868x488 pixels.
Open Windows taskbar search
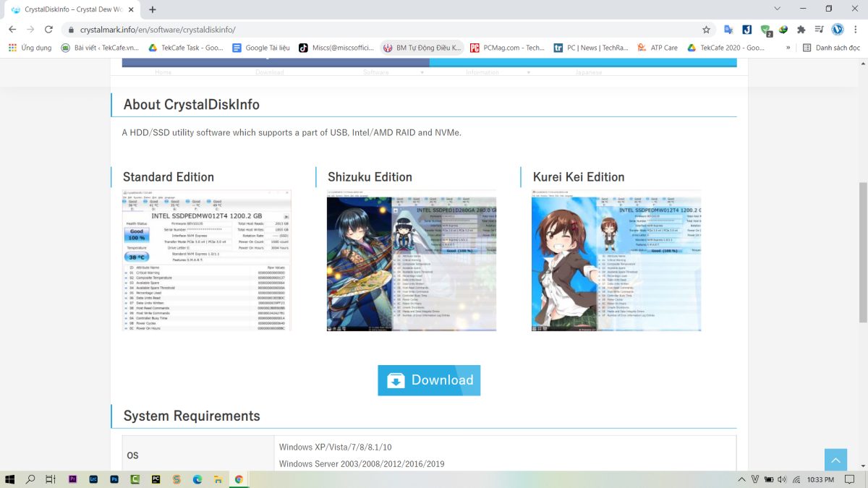30,479
